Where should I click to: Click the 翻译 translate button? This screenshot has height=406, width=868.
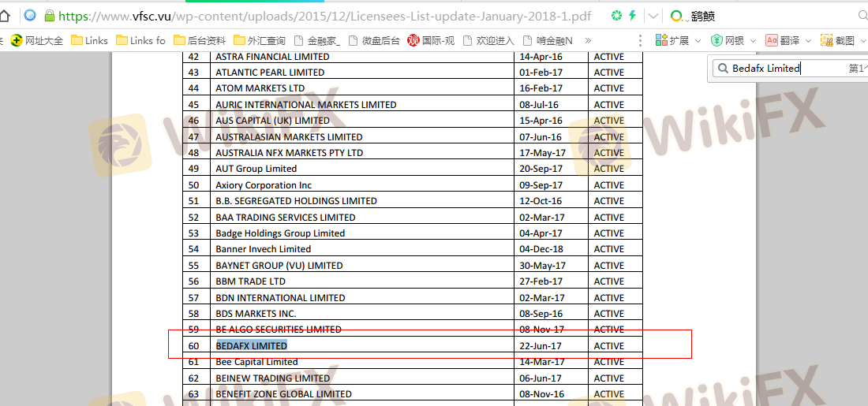[782, 40]
